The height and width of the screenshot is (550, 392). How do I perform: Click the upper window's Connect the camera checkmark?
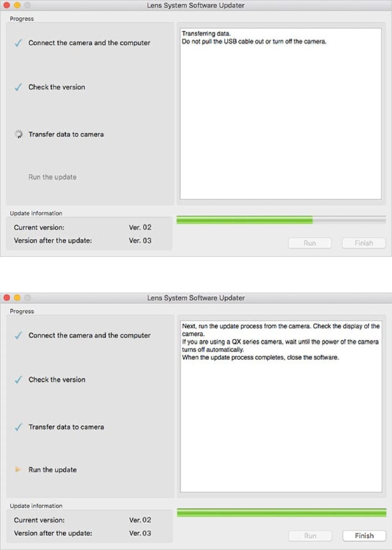click(18, 43)
